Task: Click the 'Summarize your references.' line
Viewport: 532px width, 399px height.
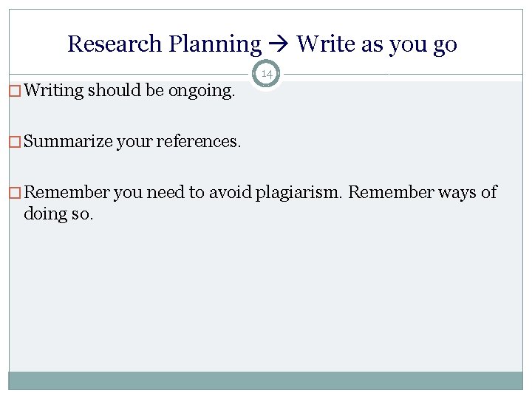Action: point(133,142)
